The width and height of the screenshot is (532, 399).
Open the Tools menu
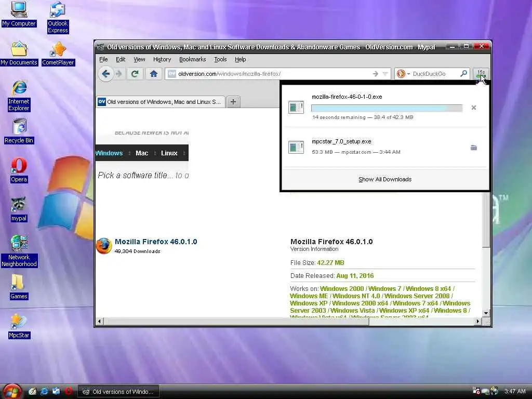click(x=220, y=59)
